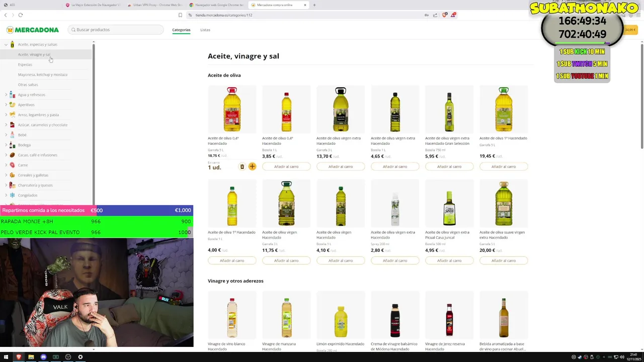Add Aceite de oliva suave virgen extra to cart

pyautogui.click(x=504, y=260)
